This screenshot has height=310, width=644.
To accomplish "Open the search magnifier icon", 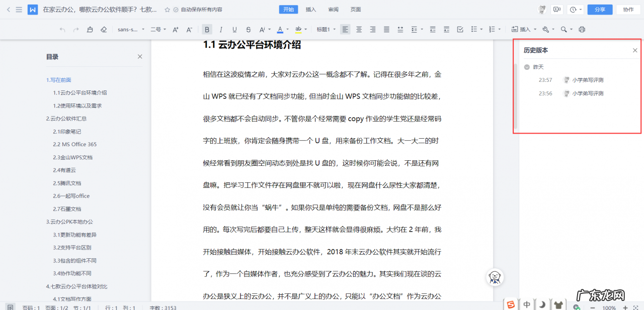I will [563, 29].
